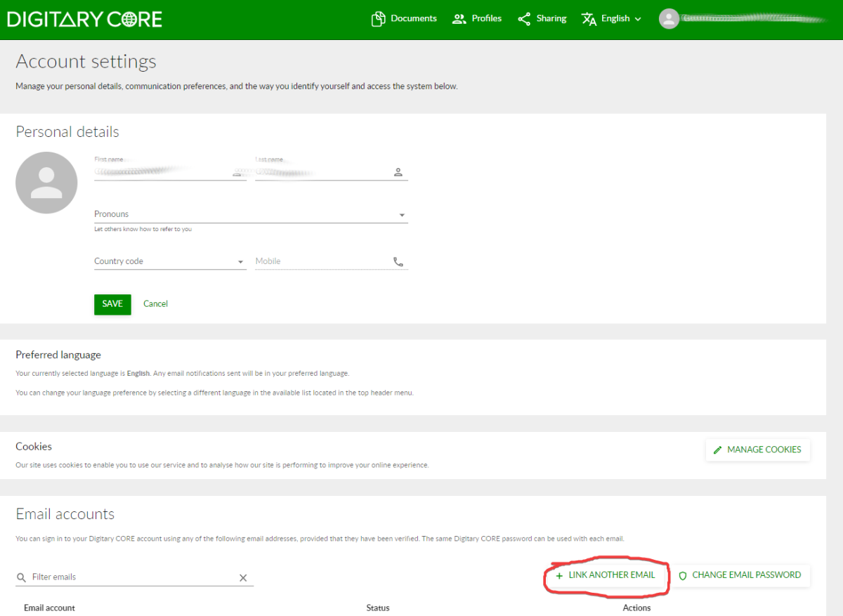The image size is (843, 616).
Task: Expand the Pronouns dropdown
Action: click(251, 214)
